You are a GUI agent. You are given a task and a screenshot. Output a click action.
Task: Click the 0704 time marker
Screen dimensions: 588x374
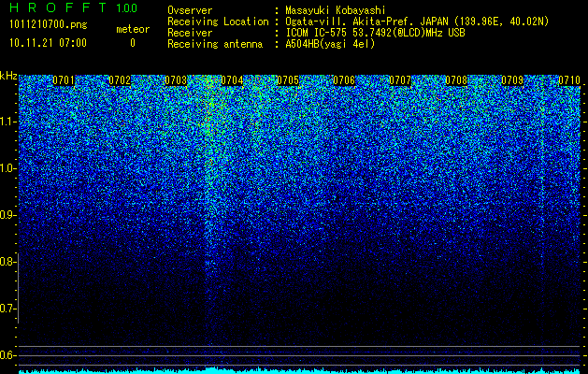coord(232,80)
